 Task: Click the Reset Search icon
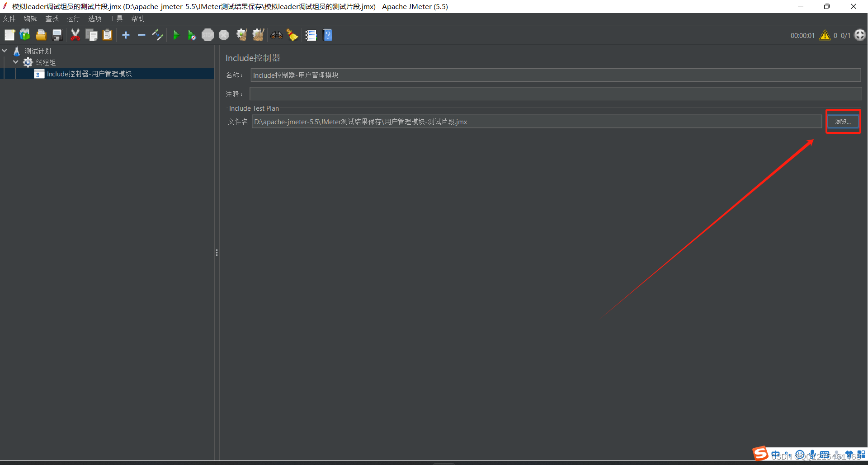coord(292,35)
